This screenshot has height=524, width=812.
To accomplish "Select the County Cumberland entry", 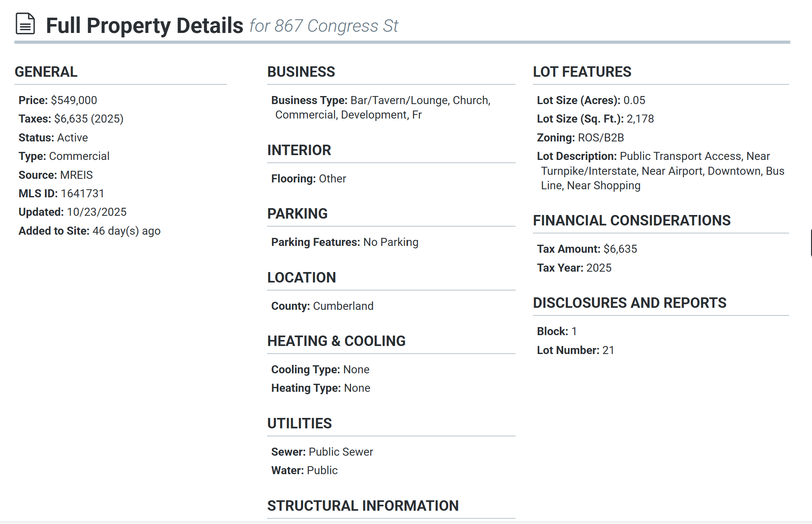I will (x=322, y=306).
